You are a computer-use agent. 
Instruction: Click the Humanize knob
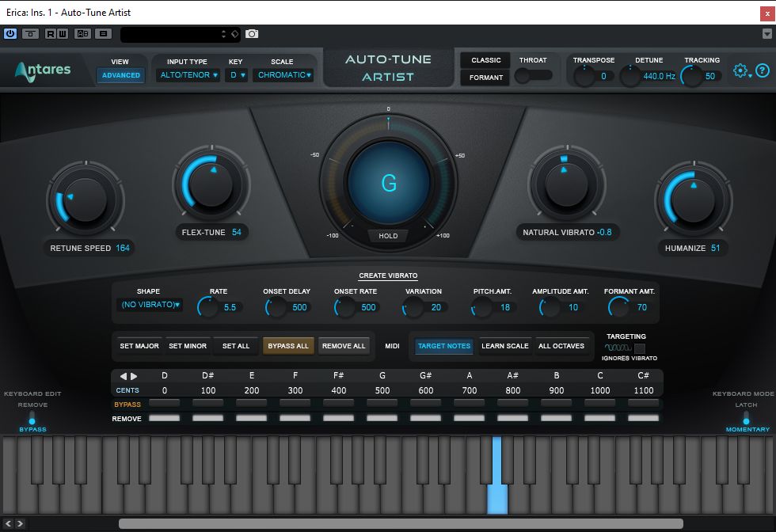point(694,200)
